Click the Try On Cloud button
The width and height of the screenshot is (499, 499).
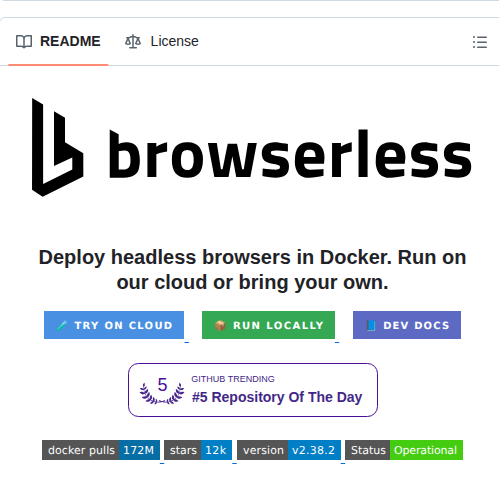(x=114, y=325)
